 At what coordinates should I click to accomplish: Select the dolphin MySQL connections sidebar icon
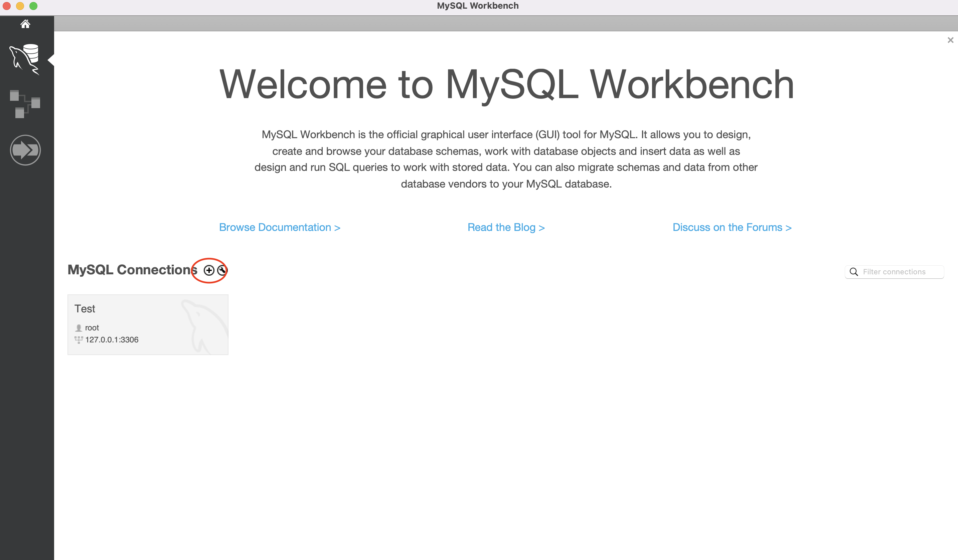tap(25, 59)
